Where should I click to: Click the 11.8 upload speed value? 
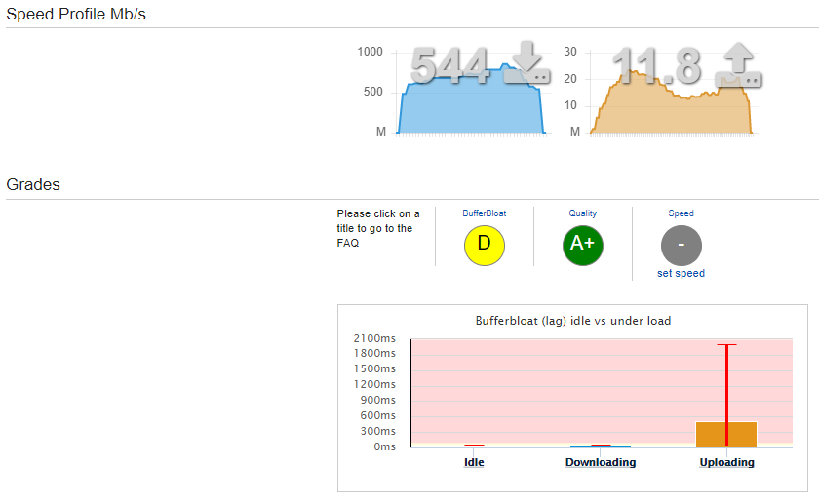pyautogui.click(x=656, y=66)
